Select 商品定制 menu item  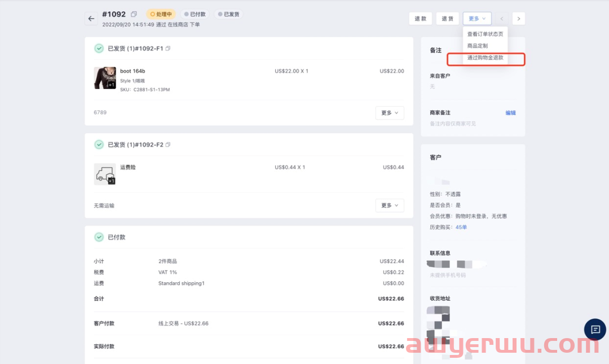click(485, 46)
